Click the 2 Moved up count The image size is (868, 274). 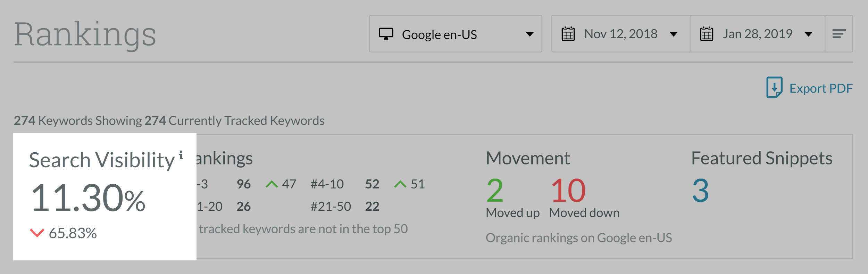495,190
